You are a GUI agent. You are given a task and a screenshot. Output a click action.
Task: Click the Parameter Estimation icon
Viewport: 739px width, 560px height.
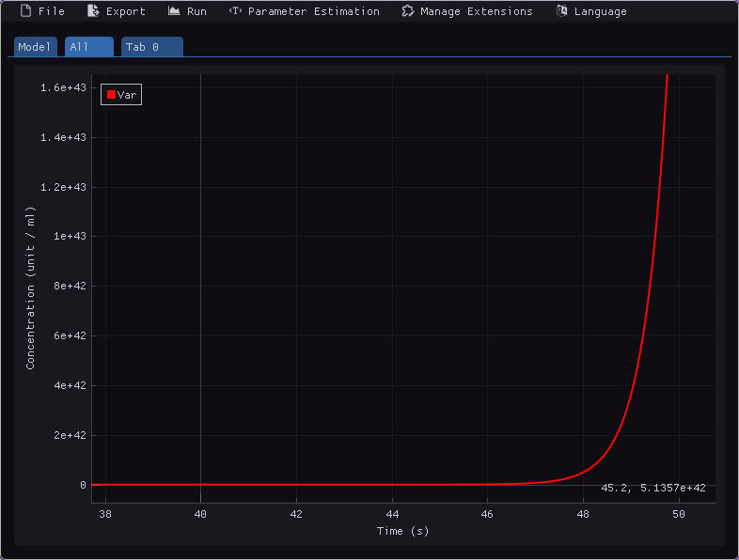[x=235, y=11]
